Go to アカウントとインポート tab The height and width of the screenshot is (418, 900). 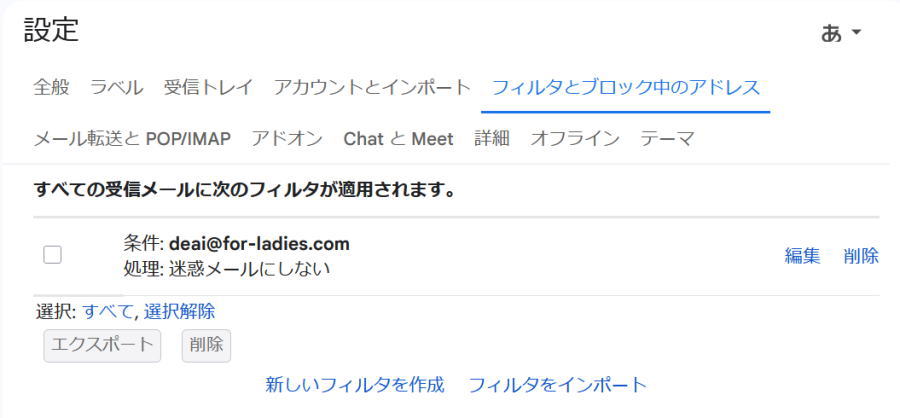372,87
